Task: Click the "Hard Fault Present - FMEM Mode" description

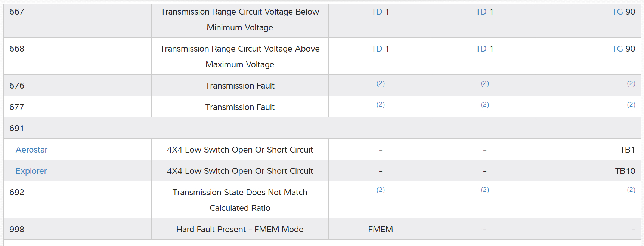Action: coord(240,229)
